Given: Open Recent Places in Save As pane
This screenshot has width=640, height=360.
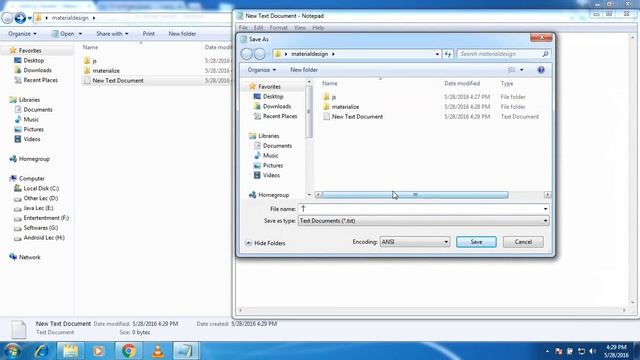Looking at the screenshot, I should (x=280, y=116).
